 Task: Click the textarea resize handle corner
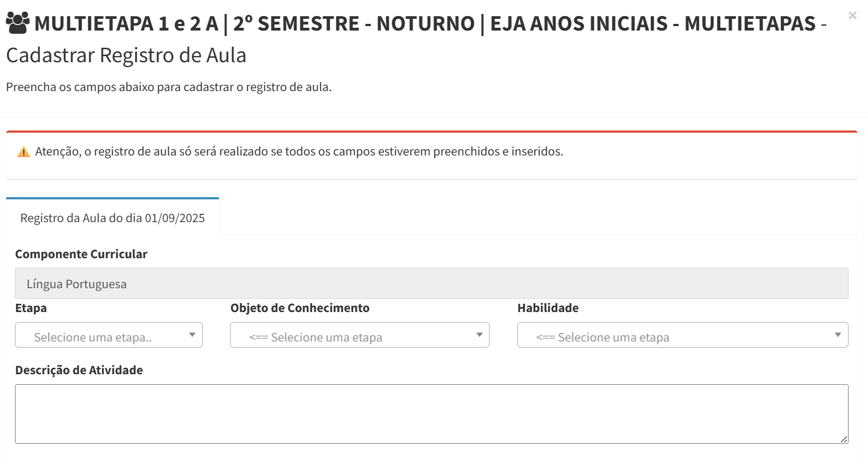click(x=844, y=439)
